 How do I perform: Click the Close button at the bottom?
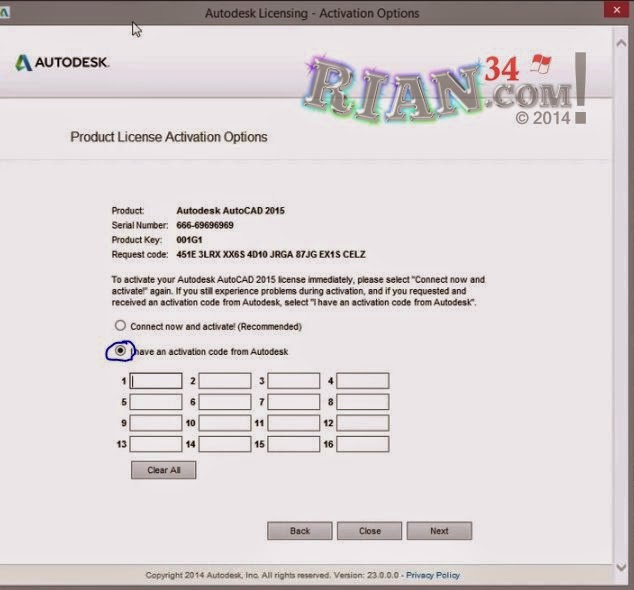pyautogui.click(x=370, y=531)
